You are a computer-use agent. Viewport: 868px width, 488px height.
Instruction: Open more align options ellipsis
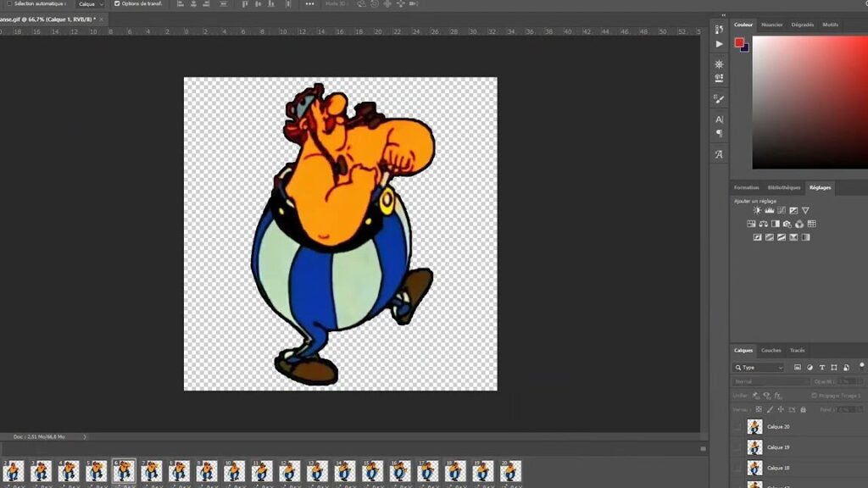309,4
